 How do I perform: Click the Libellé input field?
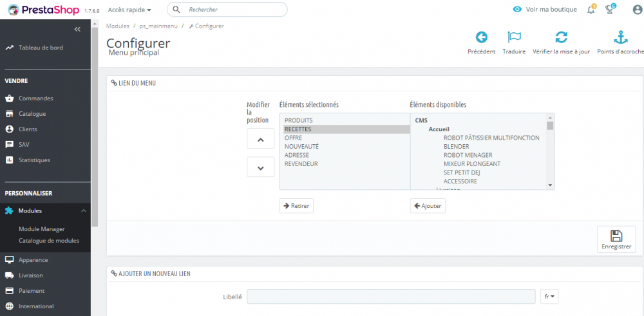391,296
